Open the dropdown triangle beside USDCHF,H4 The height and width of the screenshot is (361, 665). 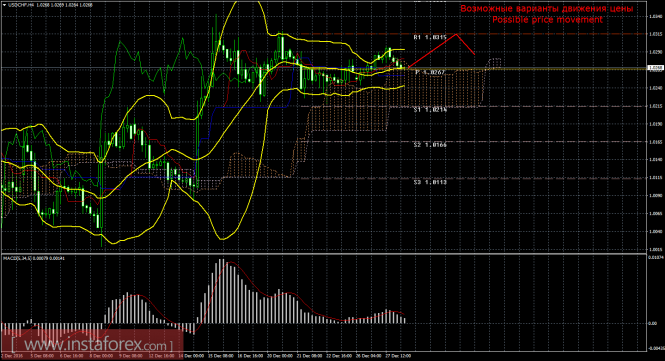tap(3, 5)
